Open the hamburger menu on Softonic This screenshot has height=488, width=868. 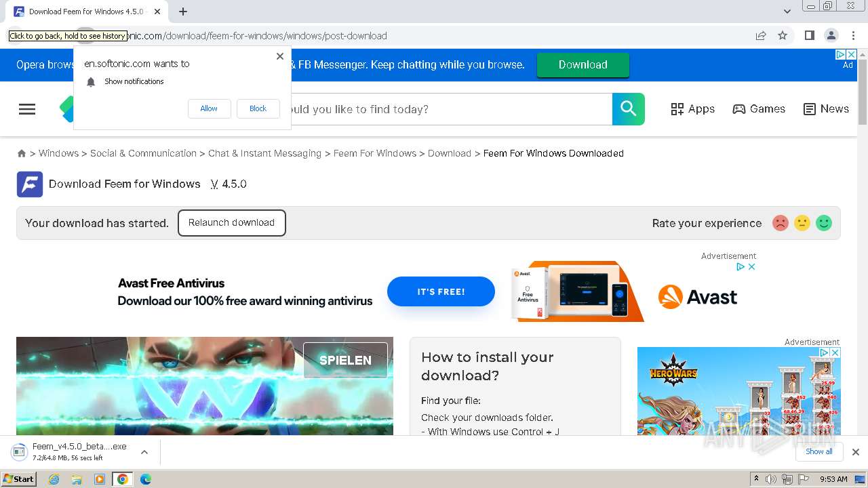pyautogui.click(x=27, y=109)
